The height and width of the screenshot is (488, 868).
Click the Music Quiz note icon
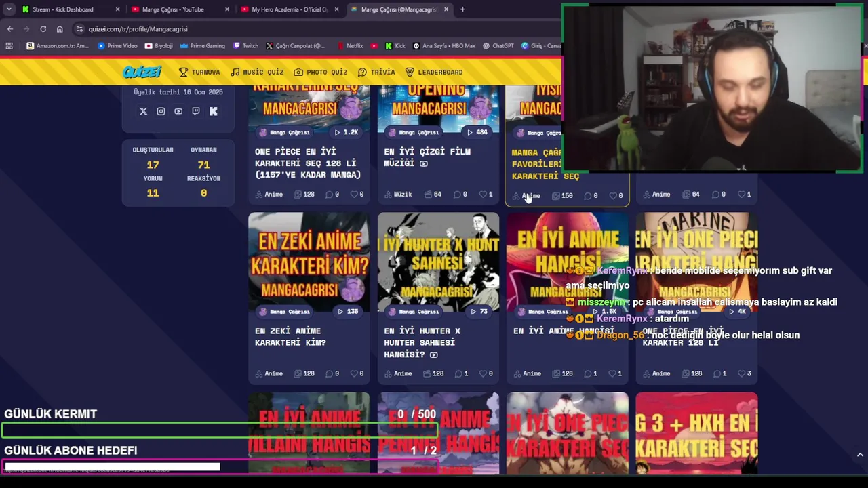[235, 72]
